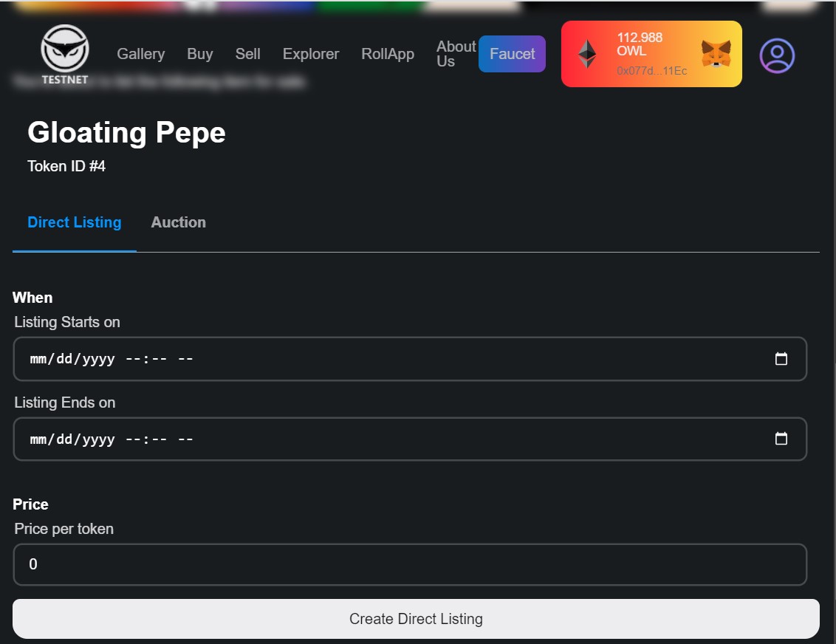Click the Ethereum diamond icon
Screen dimensions: 836x644
coord(587,54)
